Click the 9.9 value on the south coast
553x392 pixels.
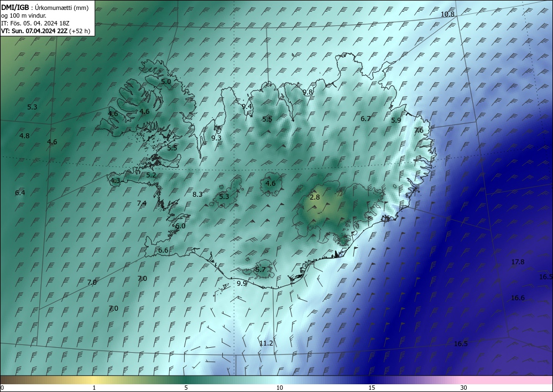(242, 283)
